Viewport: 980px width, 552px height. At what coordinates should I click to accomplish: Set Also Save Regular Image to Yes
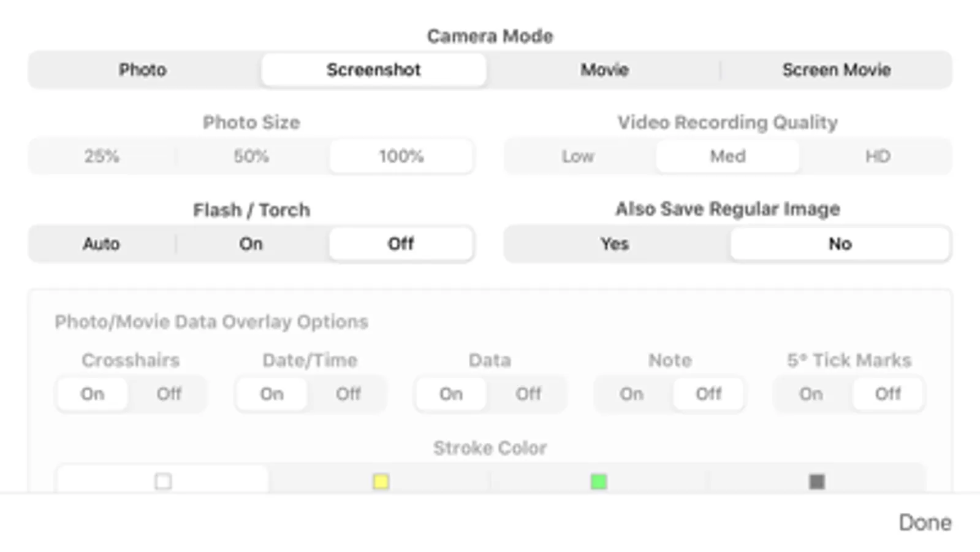click(615, 244)
